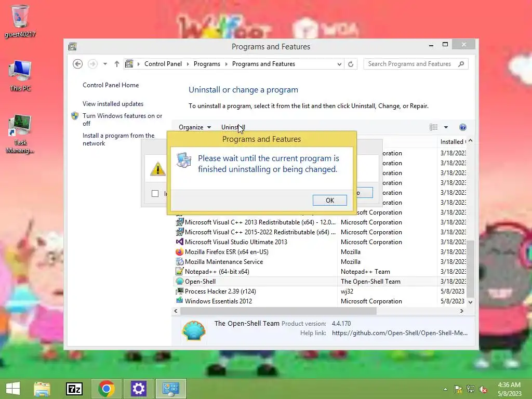Click the Notepad++ program icon

pos(179,271)
